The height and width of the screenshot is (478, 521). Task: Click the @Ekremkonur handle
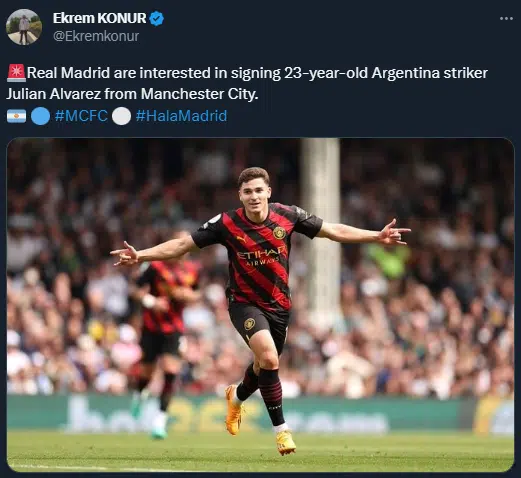[x=96, y=36]
